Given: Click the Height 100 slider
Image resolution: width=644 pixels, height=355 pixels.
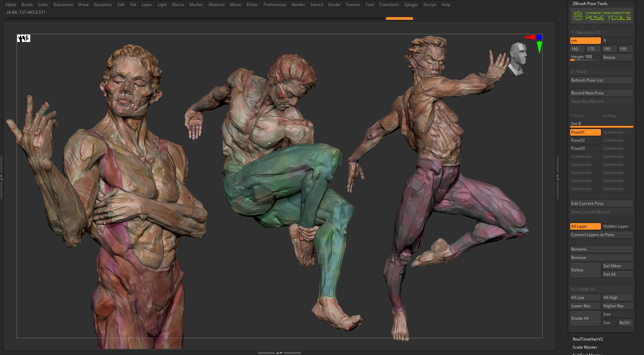Looking at the screenshot, I should [x=585, y=57].
